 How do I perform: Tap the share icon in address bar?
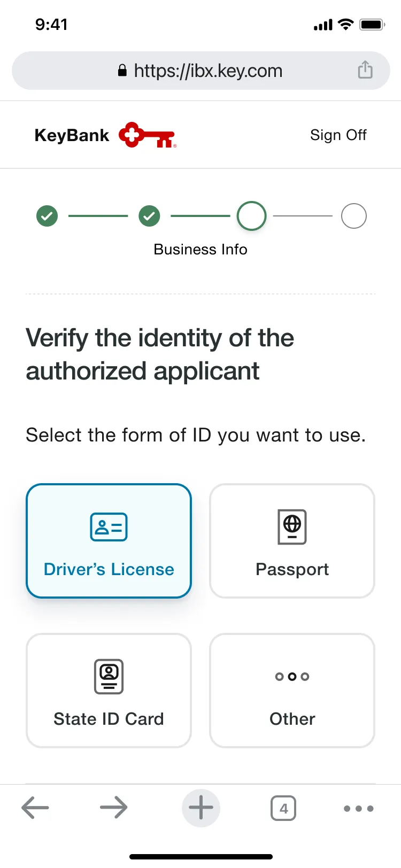coord(365,69)
